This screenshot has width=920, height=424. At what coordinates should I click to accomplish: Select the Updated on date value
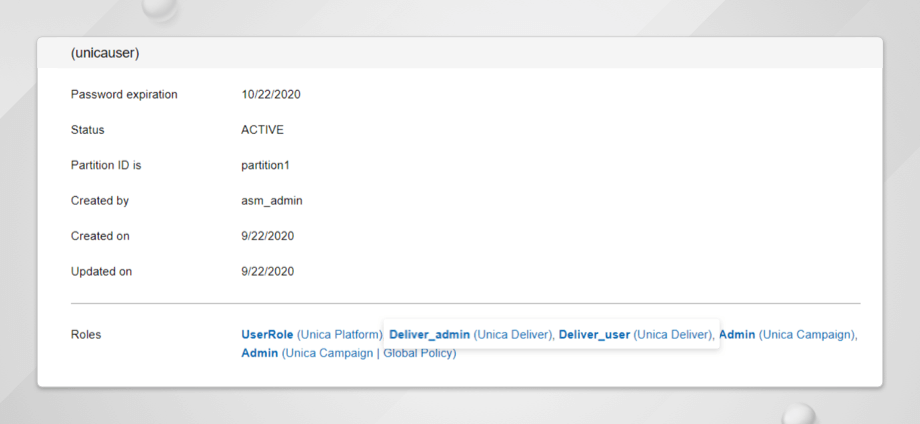(x=268, y=271)
